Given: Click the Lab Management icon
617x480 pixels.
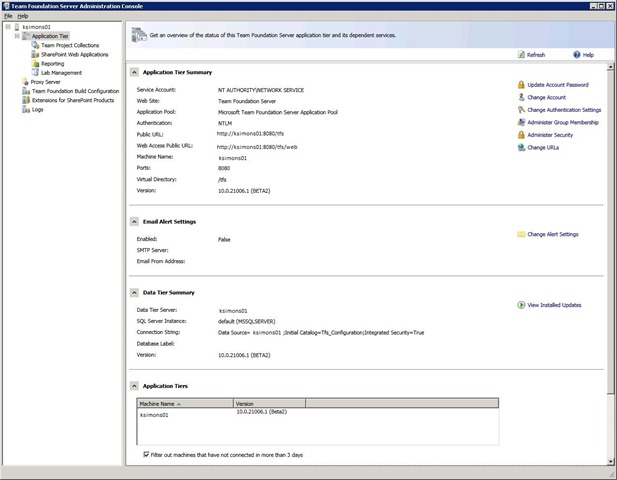Looking at the screenshot, I should coord(35,72).
